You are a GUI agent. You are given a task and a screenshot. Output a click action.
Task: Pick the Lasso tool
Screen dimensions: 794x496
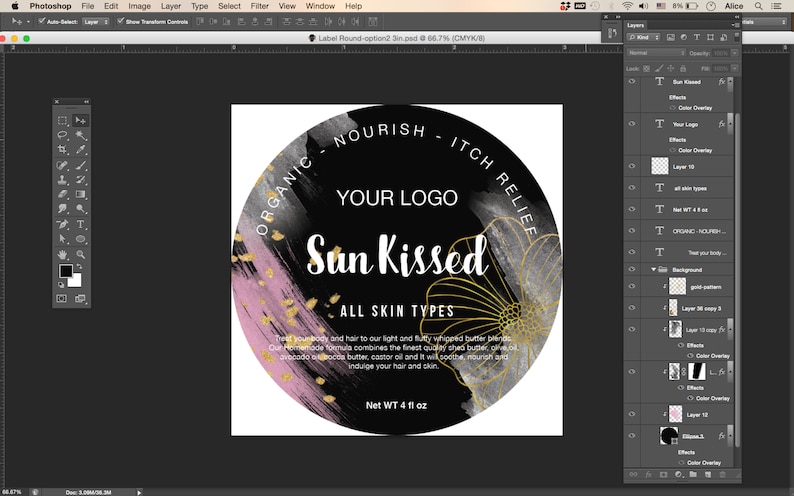pyautogui.click(x=62, y=135)
